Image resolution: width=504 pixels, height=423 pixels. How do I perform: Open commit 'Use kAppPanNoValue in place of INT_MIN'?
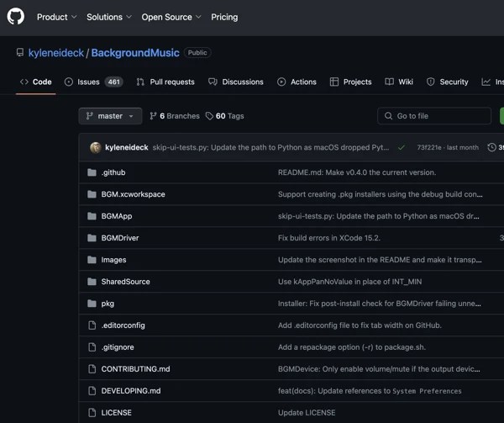pyautogui.click(x=349, y=282)
